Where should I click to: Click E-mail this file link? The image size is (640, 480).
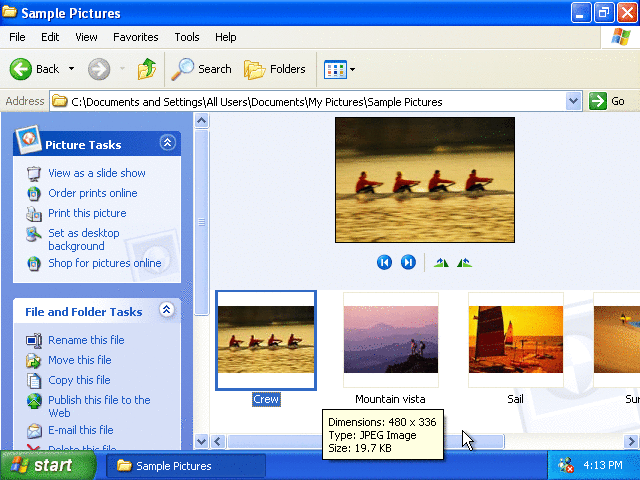(x=81, y=430)
